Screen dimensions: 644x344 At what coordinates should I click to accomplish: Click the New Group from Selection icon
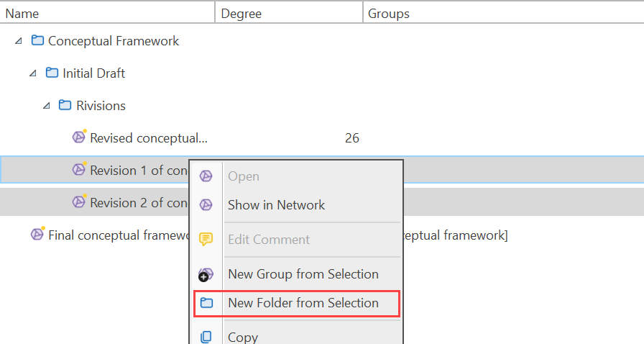(206, 274)
